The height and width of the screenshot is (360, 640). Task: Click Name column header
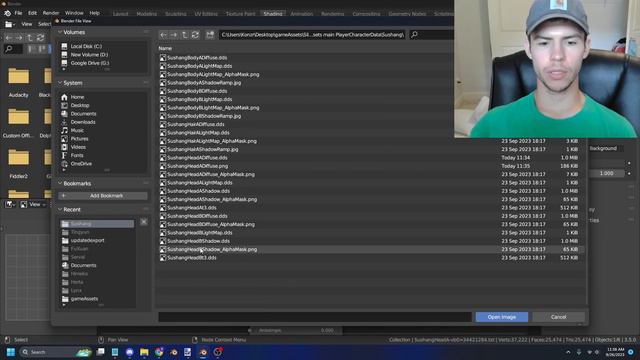165,49
